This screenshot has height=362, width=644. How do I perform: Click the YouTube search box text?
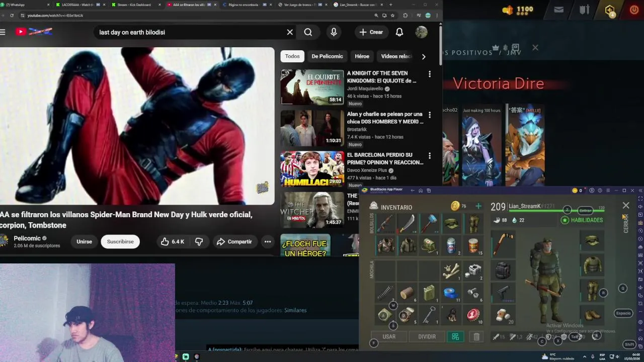click(x=132, y=32)
